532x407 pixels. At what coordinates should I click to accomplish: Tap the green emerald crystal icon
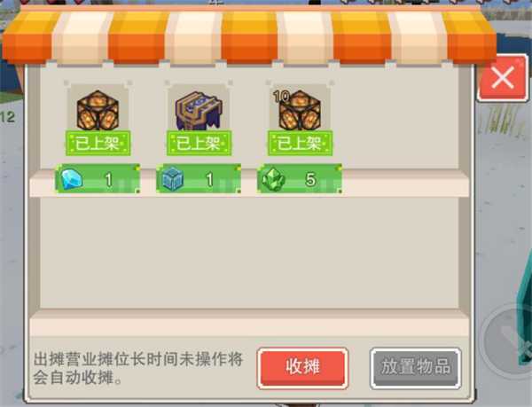click(273, 179)
